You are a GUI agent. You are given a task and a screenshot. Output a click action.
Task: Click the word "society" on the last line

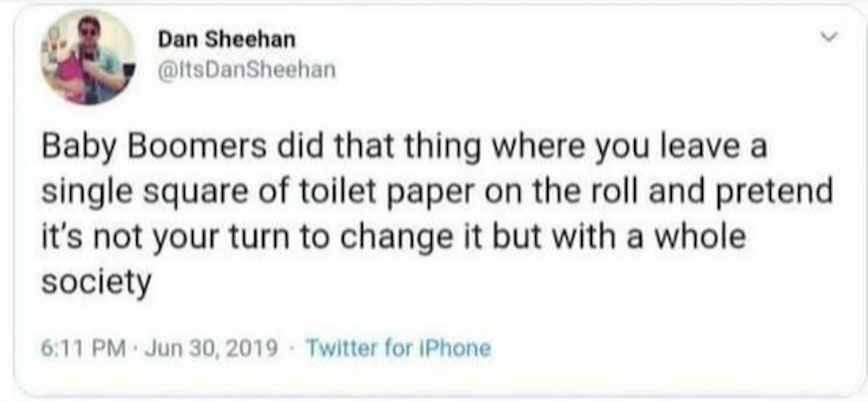tap(96, 282)
